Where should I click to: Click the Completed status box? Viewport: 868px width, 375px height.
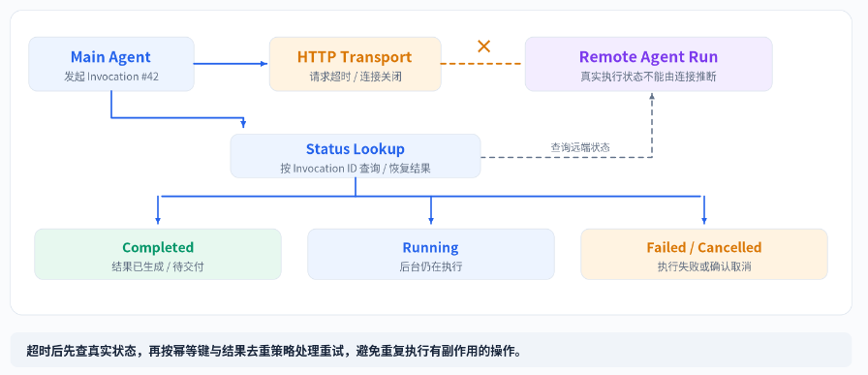tap(158, 254)
